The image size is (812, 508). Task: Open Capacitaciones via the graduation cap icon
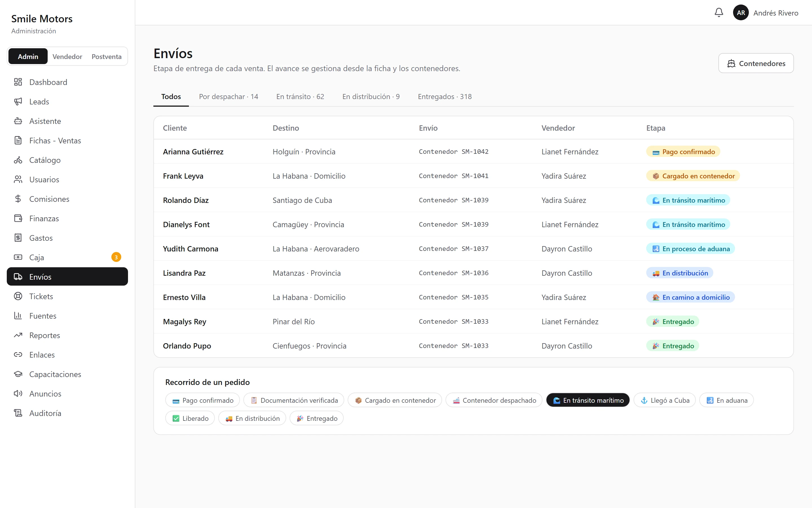18,374
